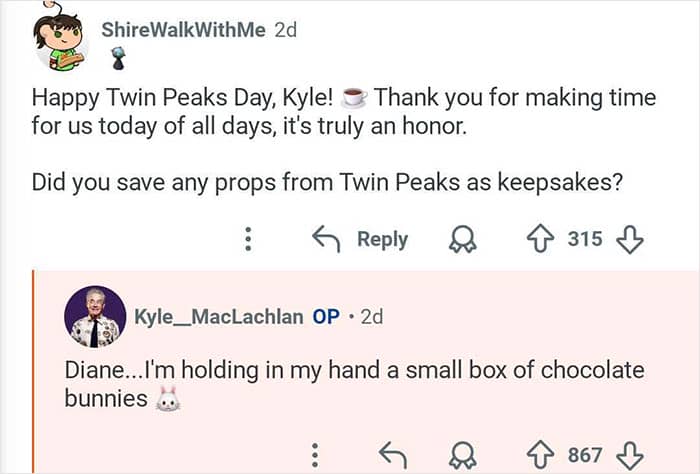Downvote the reply with 867 votes
The width and height of the screenshot is (700, 474).
[629, 455]
